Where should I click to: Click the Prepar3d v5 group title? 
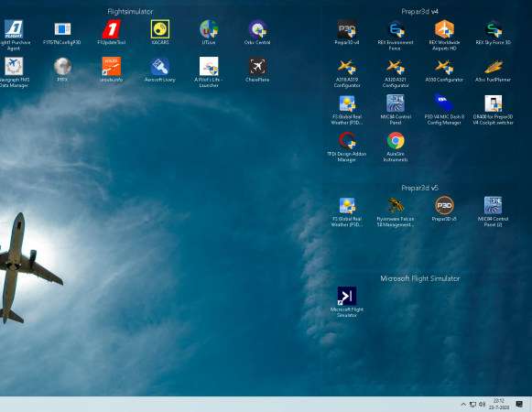[x=419, y=188]
